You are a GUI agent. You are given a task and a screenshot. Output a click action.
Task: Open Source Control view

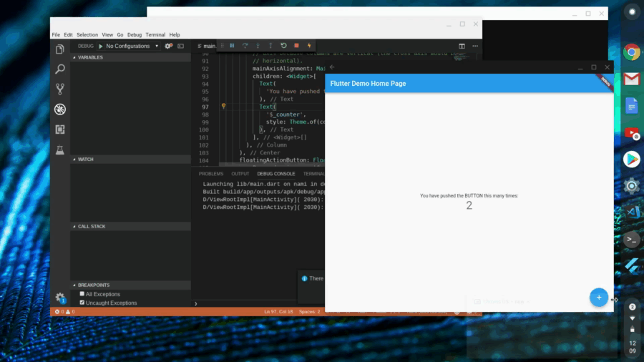coord(60,89)
